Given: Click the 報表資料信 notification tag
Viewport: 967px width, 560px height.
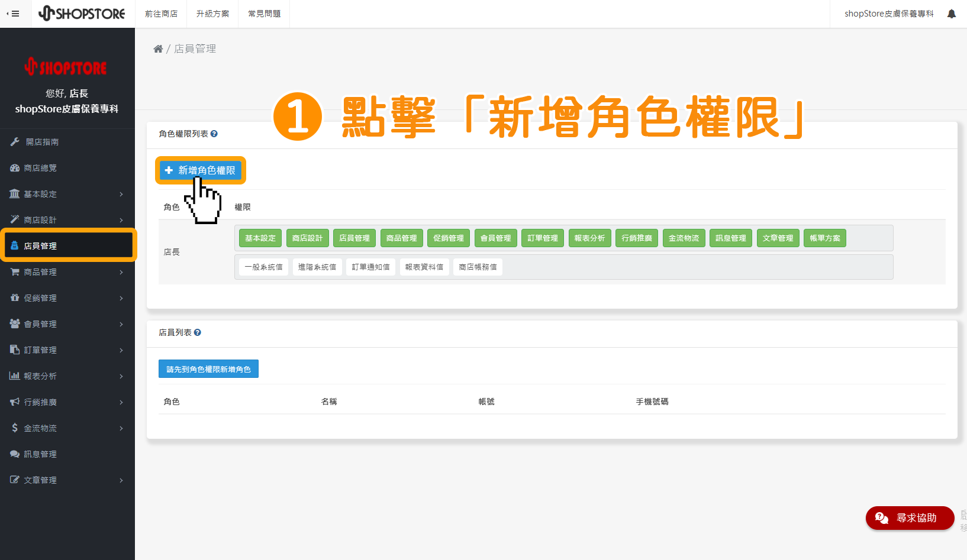Looking at the screenshot, I should (x=424, y=267).
